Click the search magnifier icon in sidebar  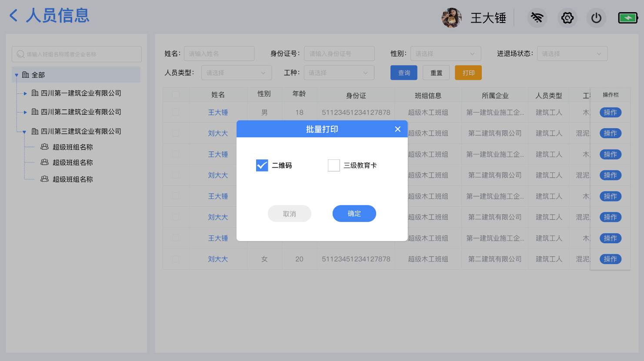pos(20,54)
